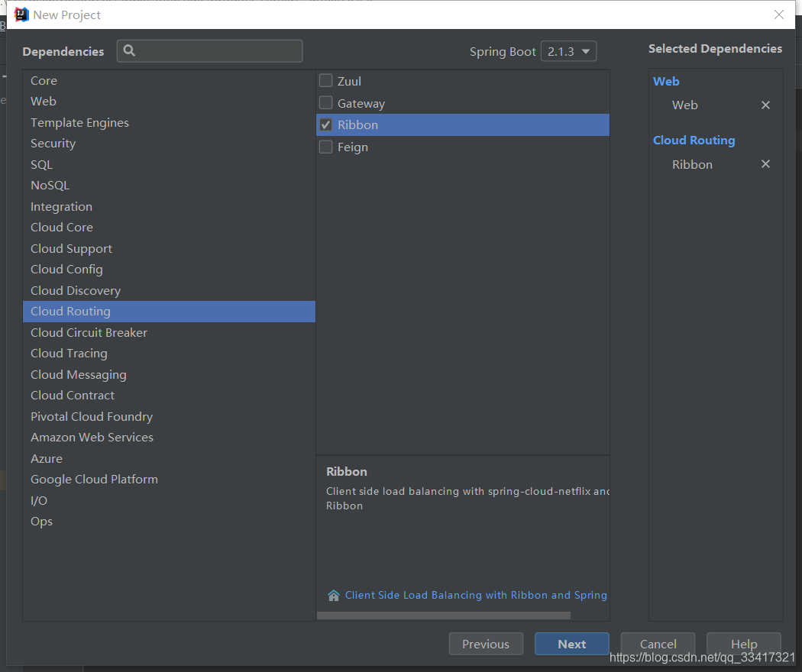802x672 pixels.
Task: Enable the Gateway checkbox
Action: coord(326,103)
